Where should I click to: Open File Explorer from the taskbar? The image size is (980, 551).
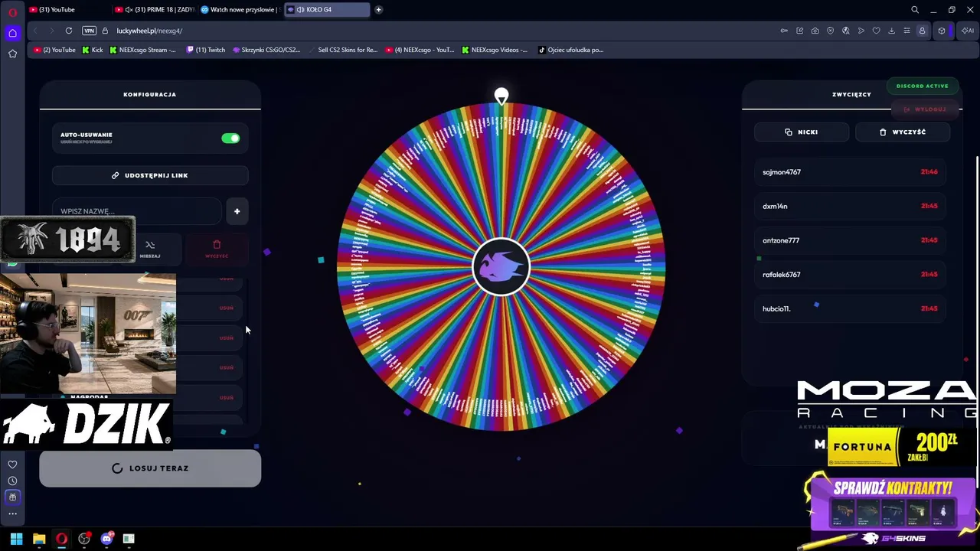(39, 539)
